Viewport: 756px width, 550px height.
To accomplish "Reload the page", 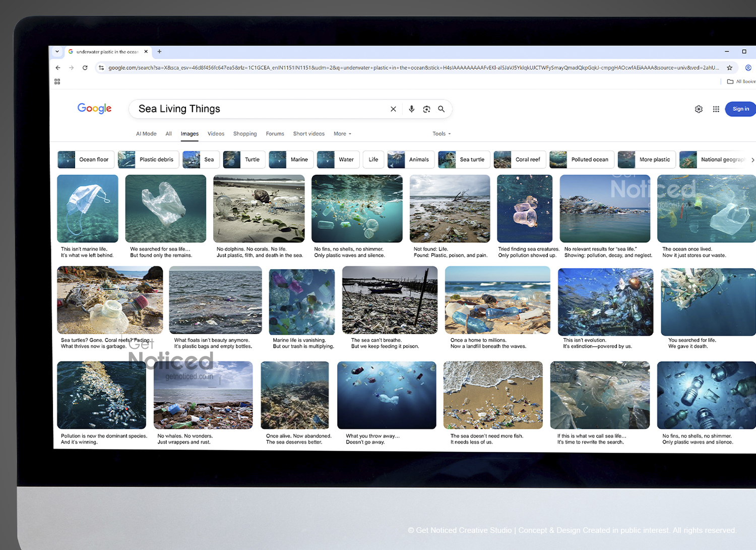I will click(85, 67).
